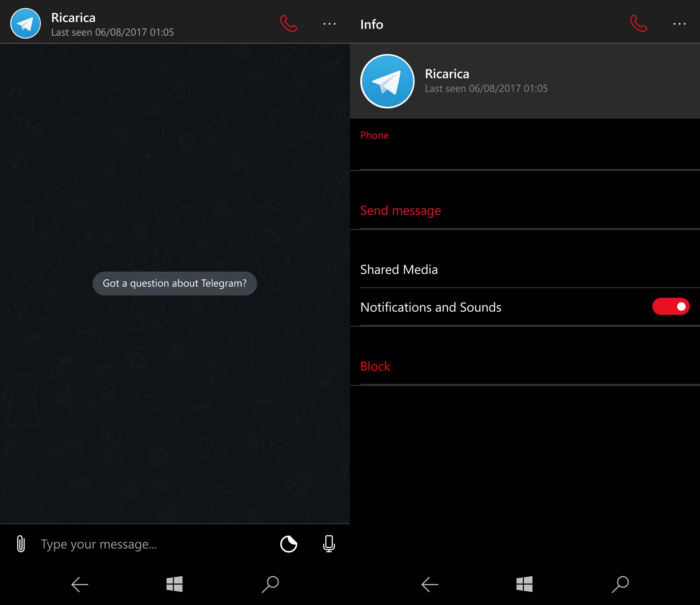The image size is (700, 605).
Task: Tap the Back arrow under the chat screen
Action: click(x=80, y=584)
